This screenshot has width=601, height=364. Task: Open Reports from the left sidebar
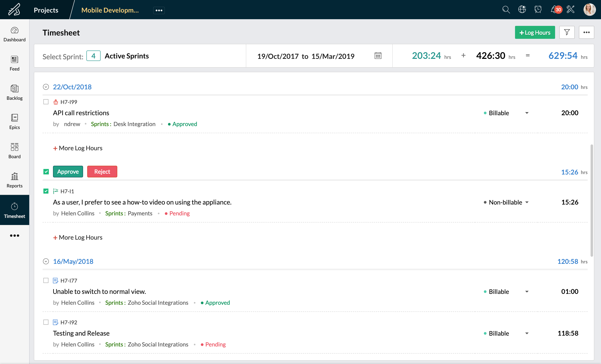click(x=14, y=180)
